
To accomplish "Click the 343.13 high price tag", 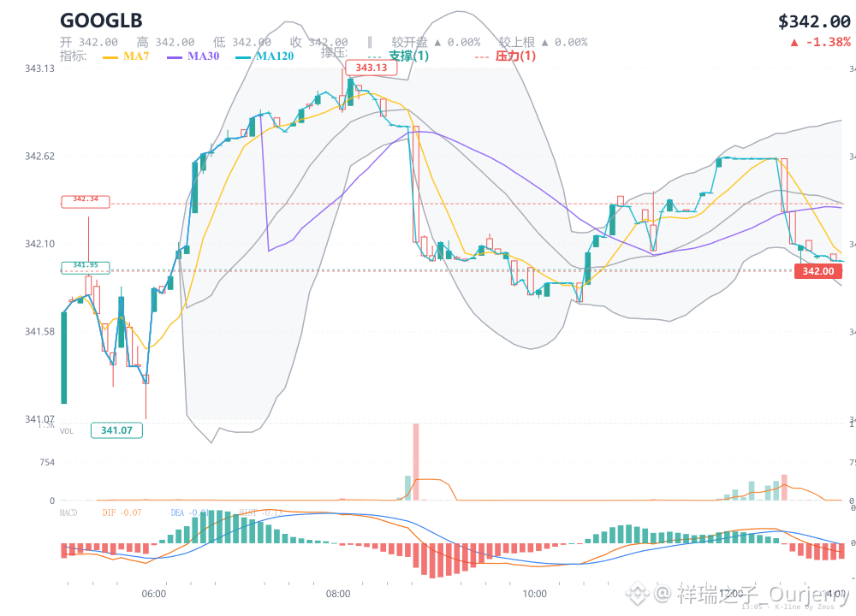I will (x=372, y=68).
